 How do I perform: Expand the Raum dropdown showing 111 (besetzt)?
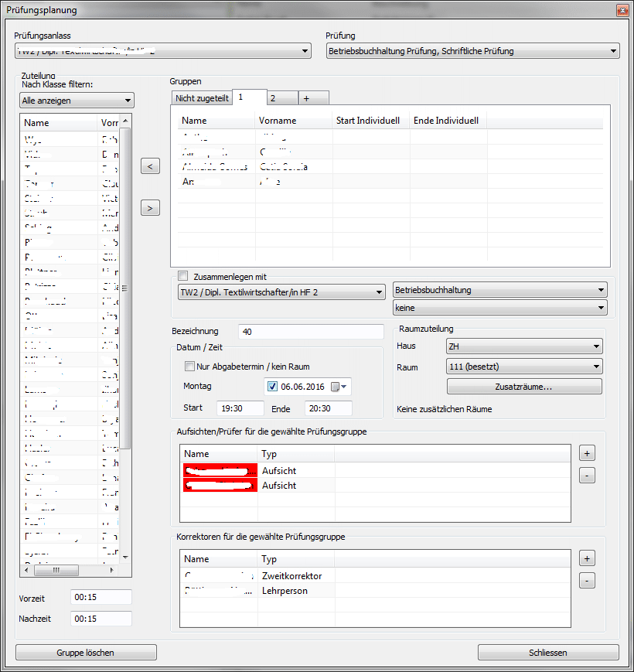[523, 367]
